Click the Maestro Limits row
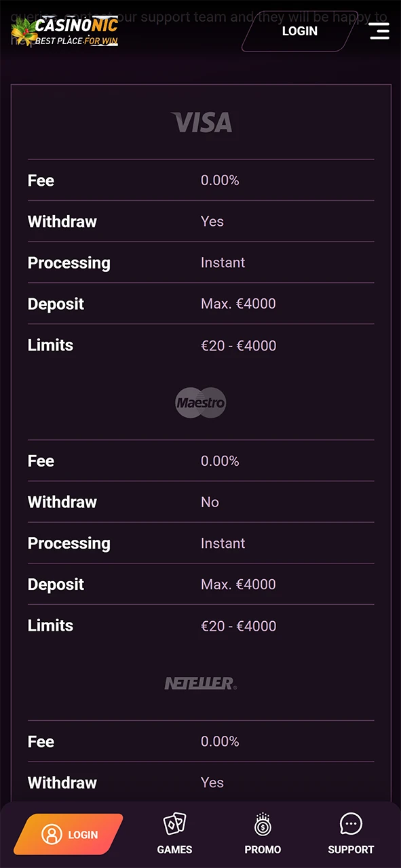Viewport: 401px width, 868px height. click(201, 625)
